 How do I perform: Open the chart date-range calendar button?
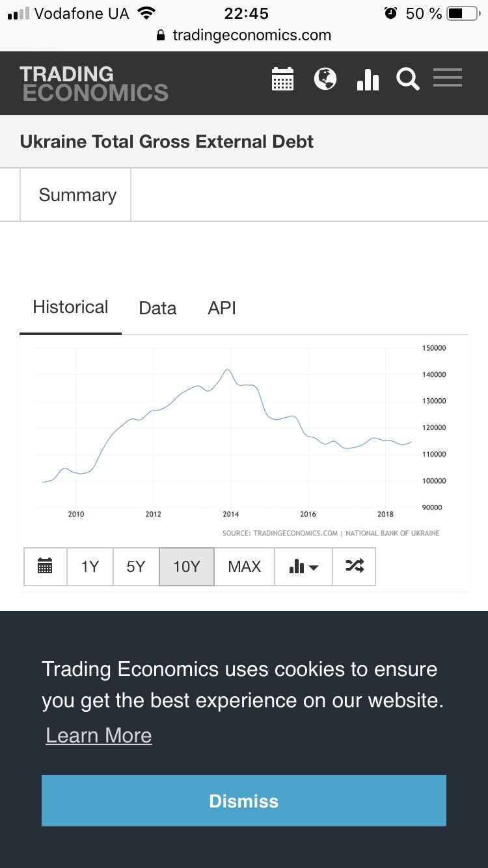coord(45,567)
